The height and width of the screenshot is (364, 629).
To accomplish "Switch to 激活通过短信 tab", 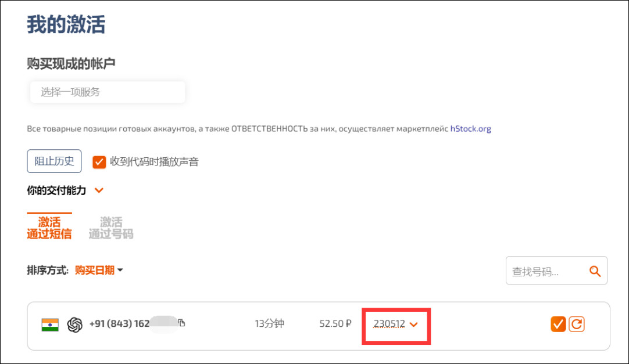I will (49, 228).
